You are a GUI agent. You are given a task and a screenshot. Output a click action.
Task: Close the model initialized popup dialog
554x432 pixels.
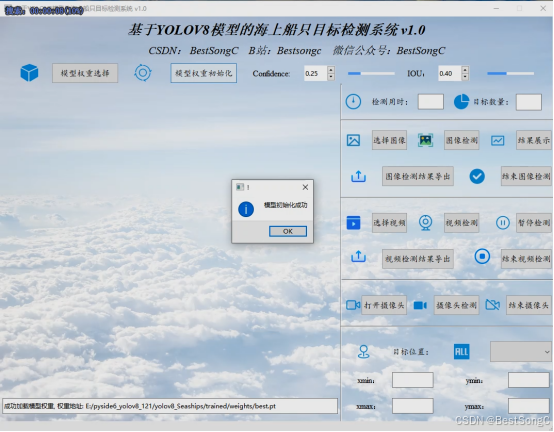pyautogui.click(x=305, y=187)
